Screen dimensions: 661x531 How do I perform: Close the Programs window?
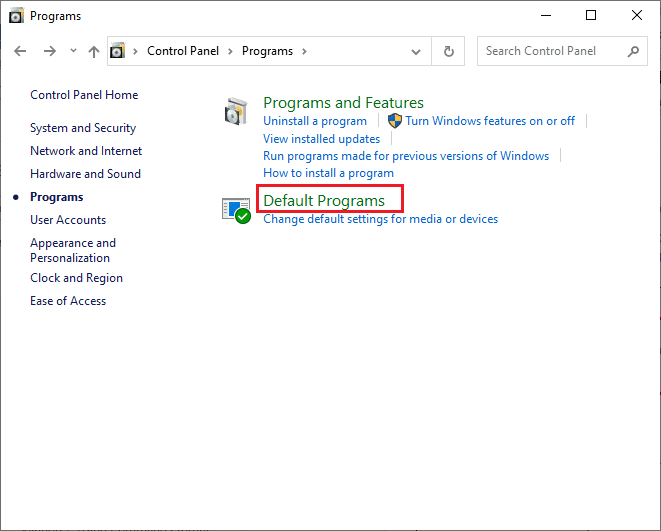coord(637,16)
